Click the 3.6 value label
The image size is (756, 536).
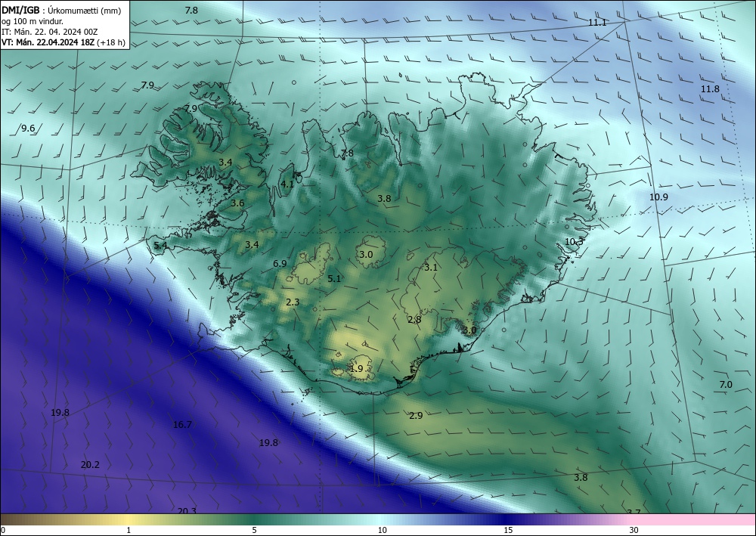pyautogui.click(x=237, y=203)
